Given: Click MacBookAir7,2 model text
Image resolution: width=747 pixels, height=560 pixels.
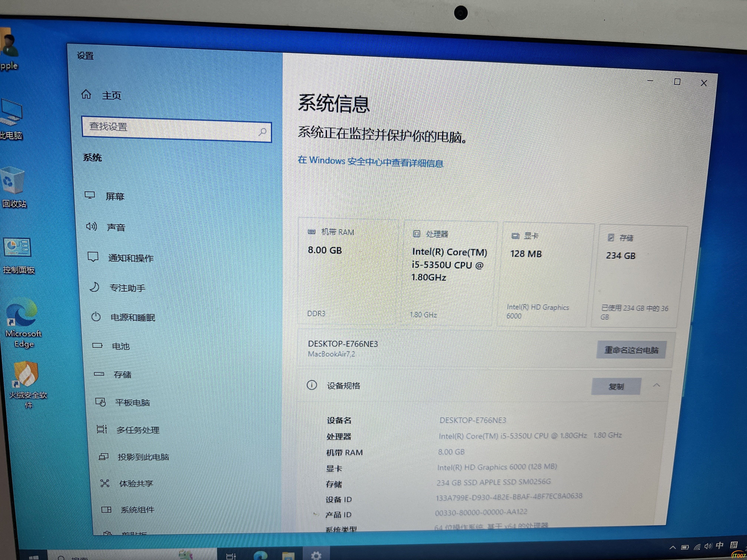Looking at the screenshot, I should point(331,354).
